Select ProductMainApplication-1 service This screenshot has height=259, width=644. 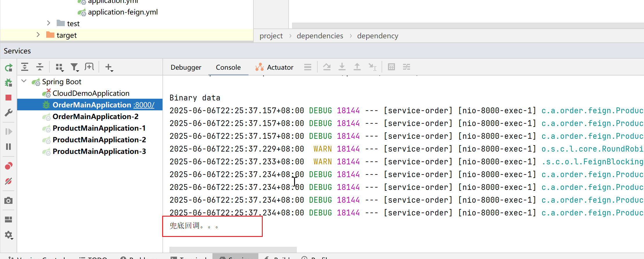click(99, 128)
